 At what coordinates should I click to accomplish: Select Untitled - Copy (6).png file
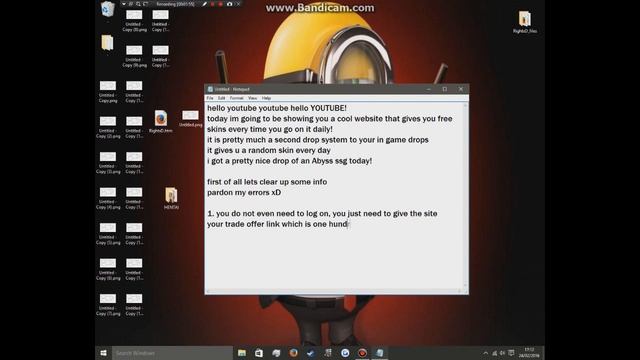[108, 269]
